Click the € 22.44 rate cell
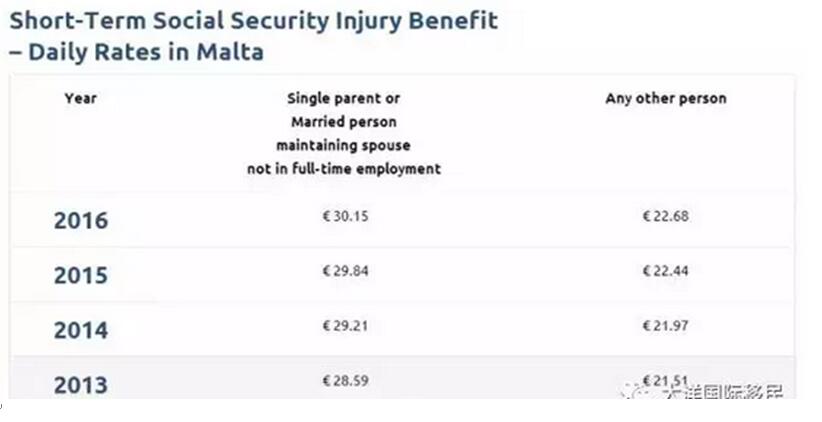 [x=666, y=271]
